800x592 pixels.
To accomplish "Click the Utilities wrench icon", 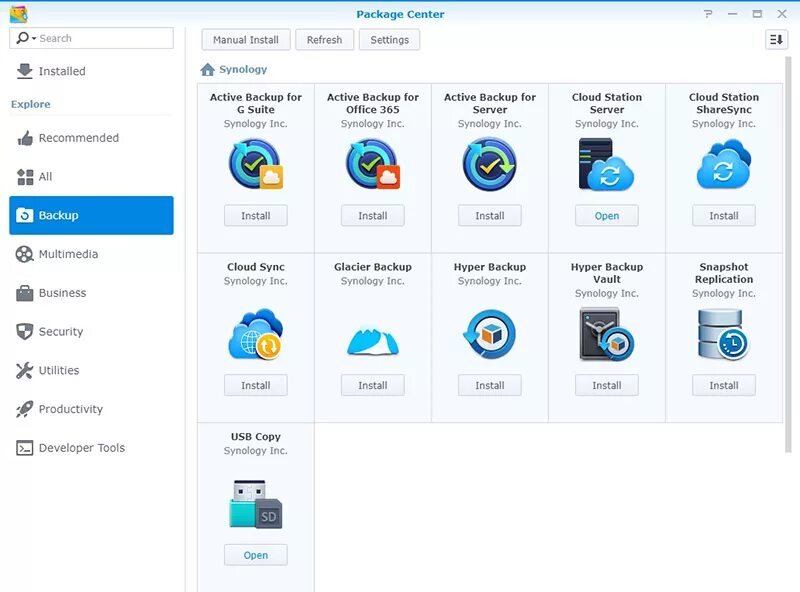I will point(24,371).
